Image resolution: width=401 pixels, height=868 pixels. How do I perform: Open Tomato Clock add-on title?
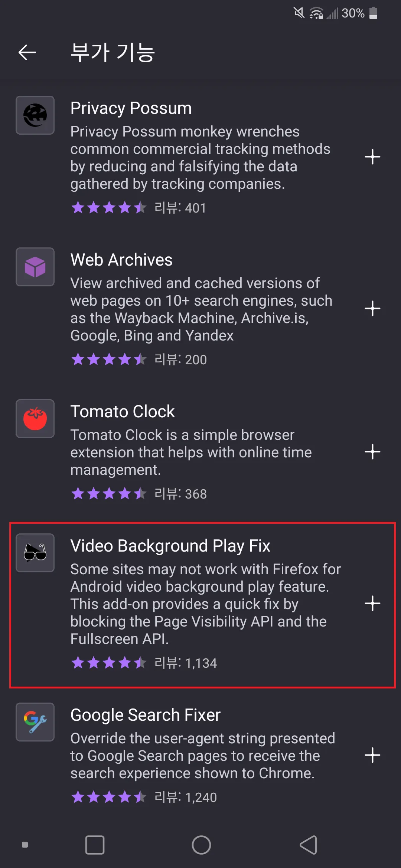[123, 412]
